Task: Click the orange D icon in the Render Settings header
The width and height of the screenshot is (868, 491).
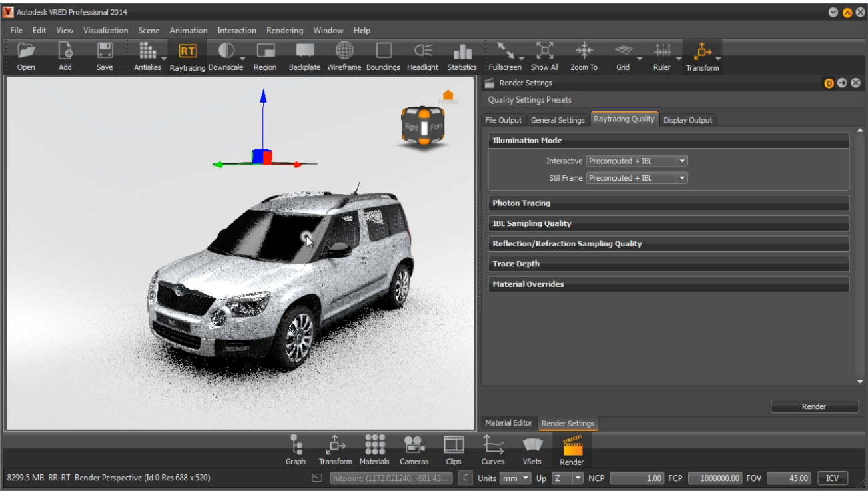Action: pyautogui.click(x=829, y=83)
